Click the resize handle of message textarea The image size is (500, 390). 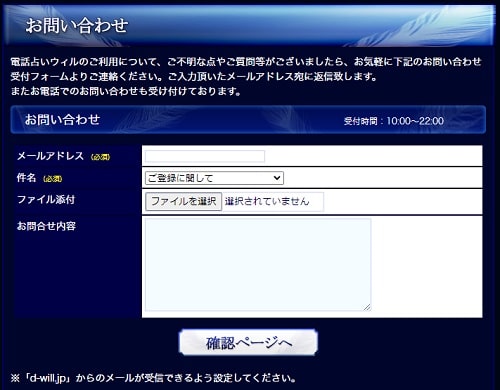[367, 307]
